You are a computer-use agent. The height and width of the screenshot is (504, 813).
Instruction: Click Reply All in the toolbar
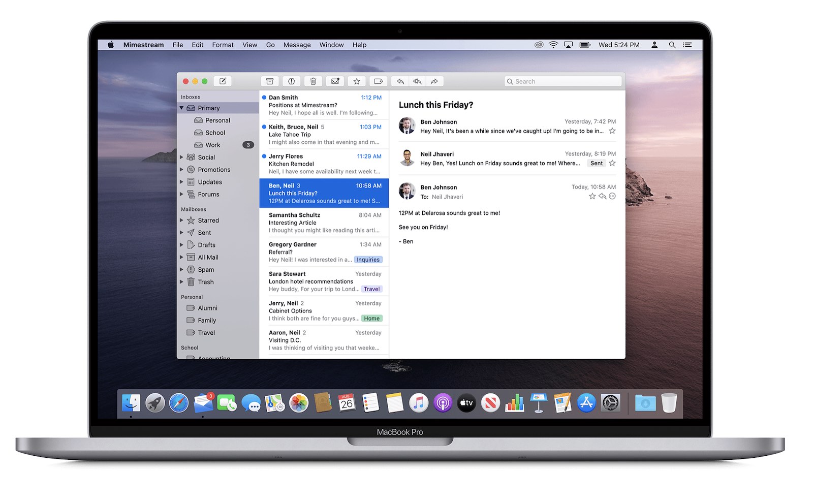(x=417, y=81)
